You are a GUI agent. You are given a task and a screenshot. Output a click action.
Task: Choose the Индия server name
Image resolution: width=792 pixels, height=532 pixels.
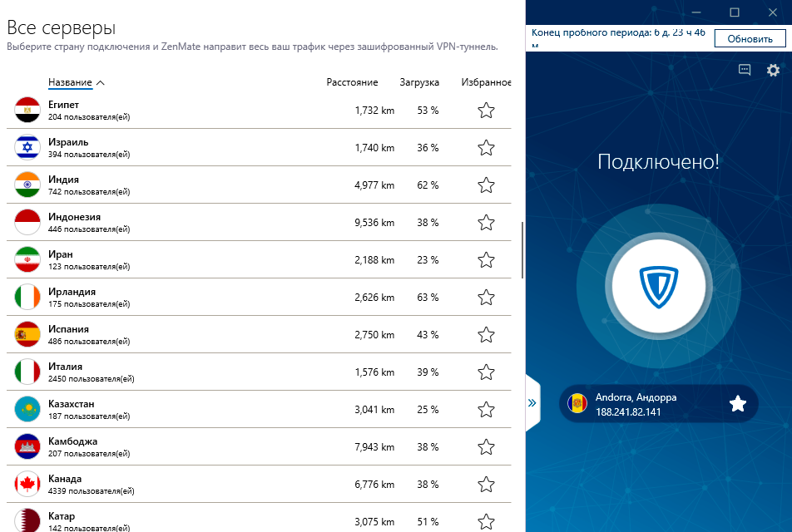63,180
